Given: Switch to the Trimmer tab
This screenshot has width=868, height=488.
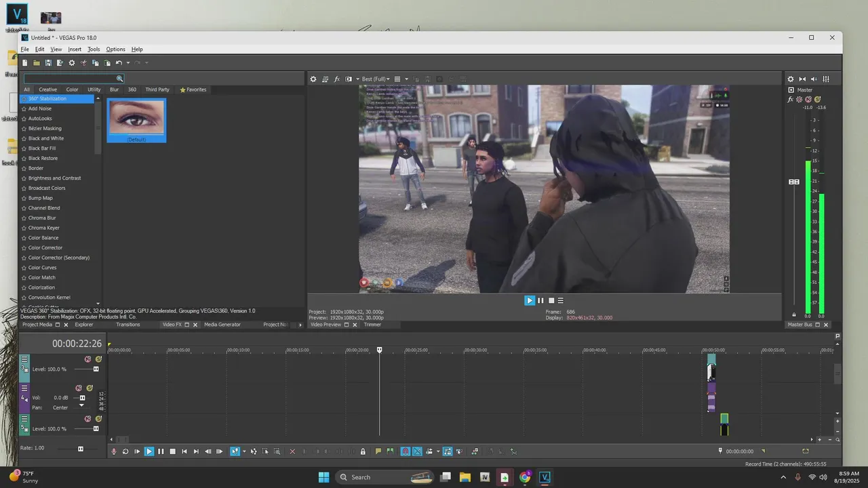Looking at the screenshot, I should click(372, 325).
